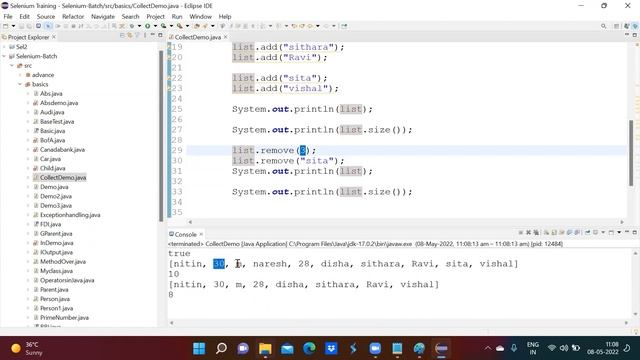Collapse the src folder node
This screenshot has height=360, width=640.
click(12, 65)
